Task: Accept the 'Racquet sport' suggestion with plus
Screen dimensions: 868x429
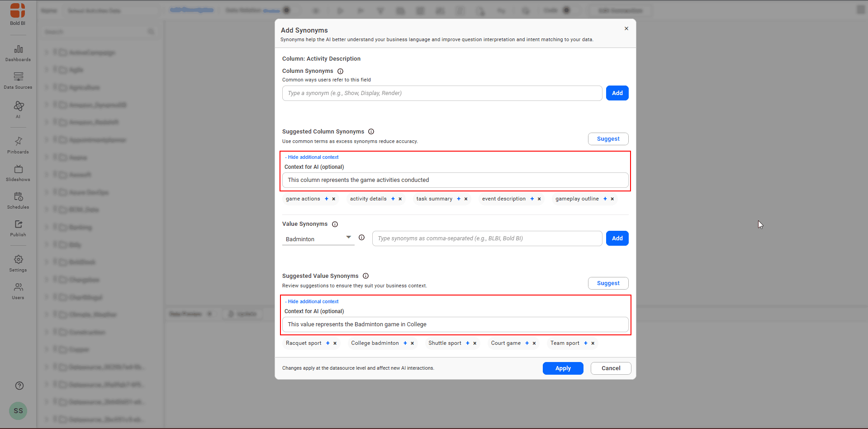Action: (x=328, y=343)
